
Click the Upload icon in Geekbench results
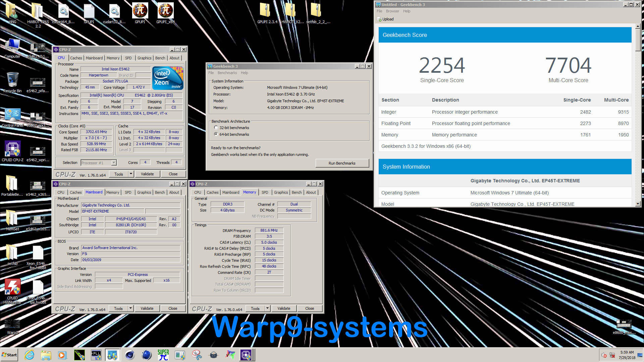coord(379,19)
